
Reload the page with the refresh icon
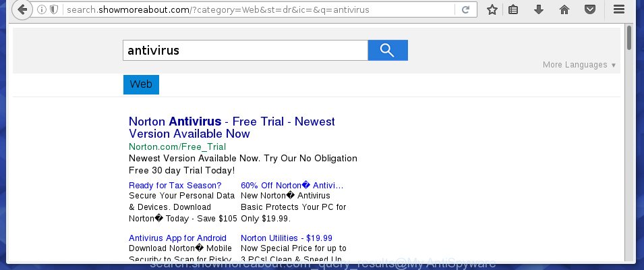465,9
